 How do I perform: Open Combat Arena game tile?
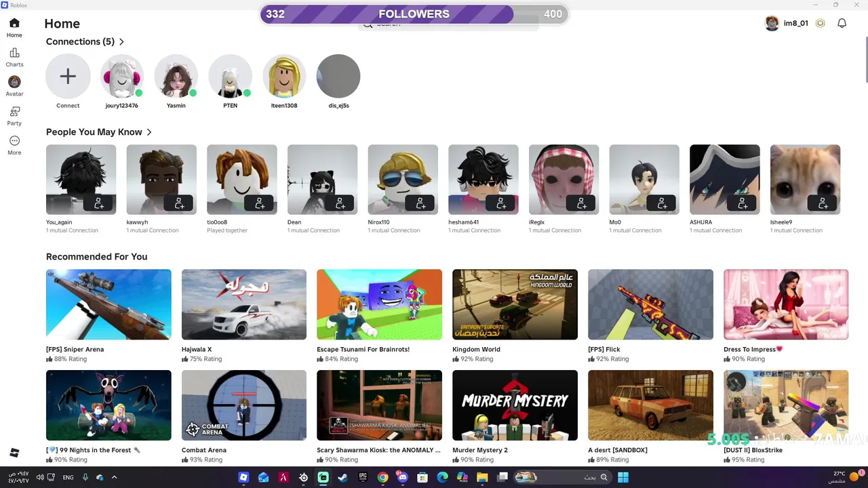(244, 416)
